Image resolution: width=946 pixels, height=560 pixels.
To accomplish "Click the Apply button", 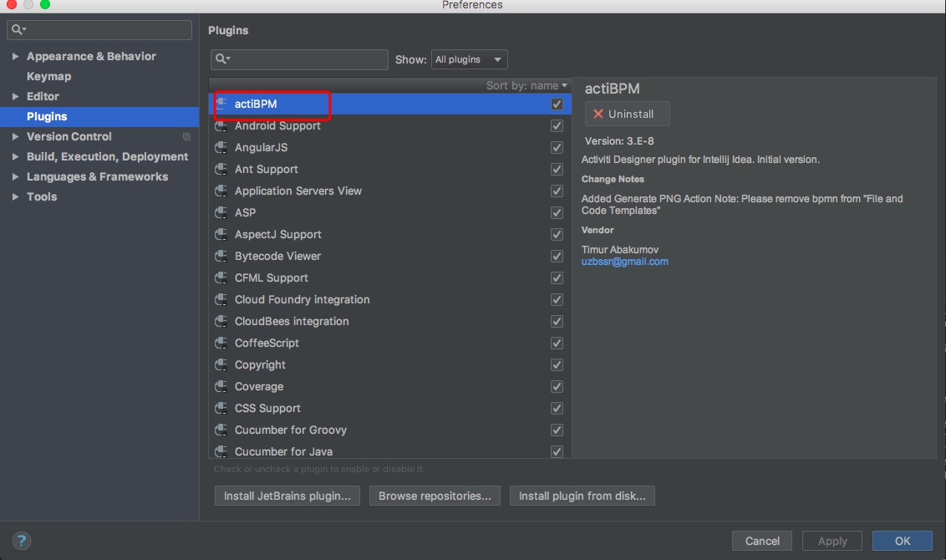I will pyautogui.click(x=832, y=541).
